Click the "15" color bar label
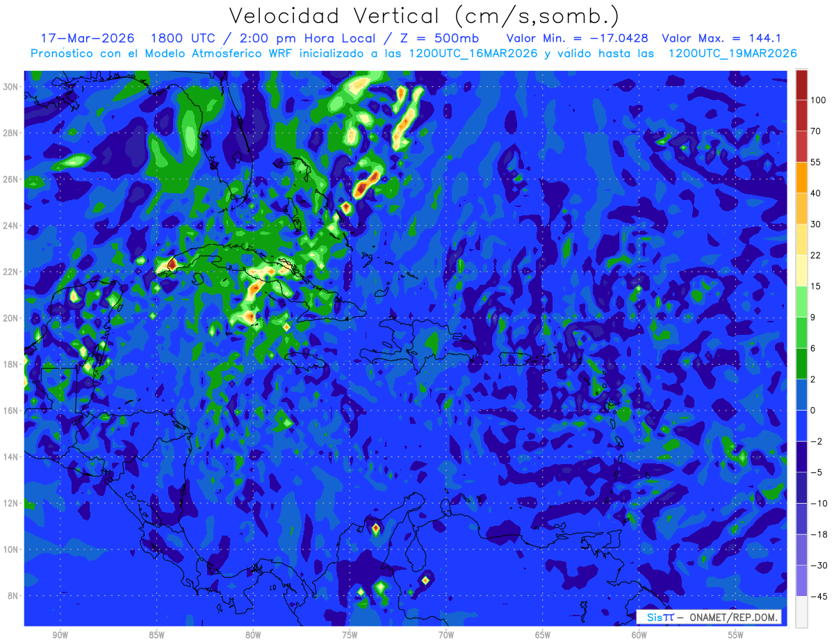The image size is (834, 644). [815, 286]
